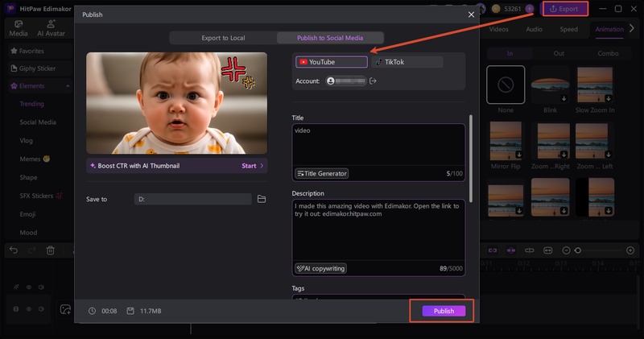Click the credits coin balance 53261

pyautogui.click(x=512, y=9)
